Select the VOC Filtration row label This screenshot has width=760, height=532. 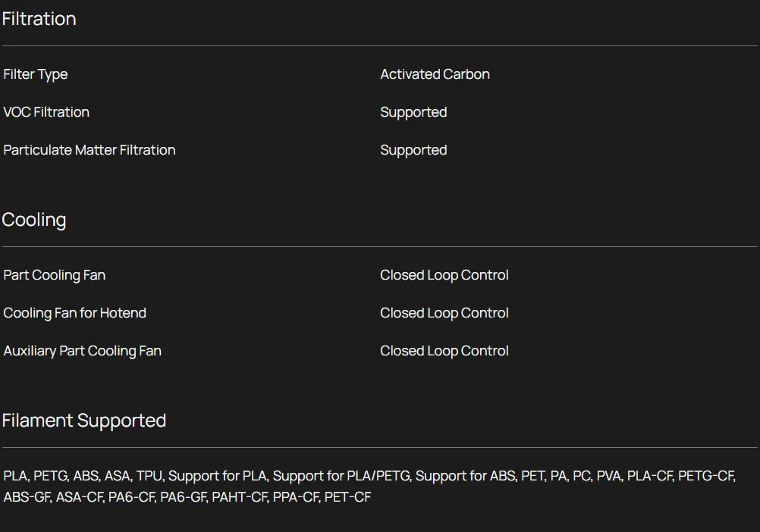46,112
